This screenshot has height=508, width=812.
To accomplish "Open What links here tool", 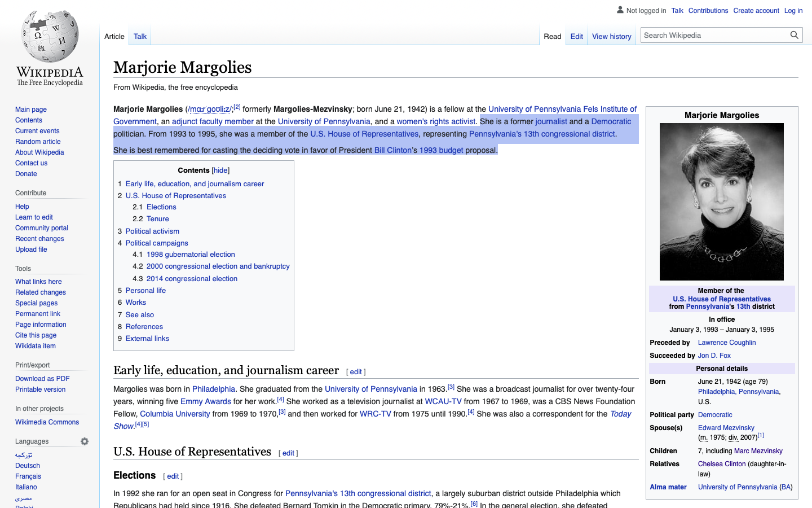I will [38, 282].
